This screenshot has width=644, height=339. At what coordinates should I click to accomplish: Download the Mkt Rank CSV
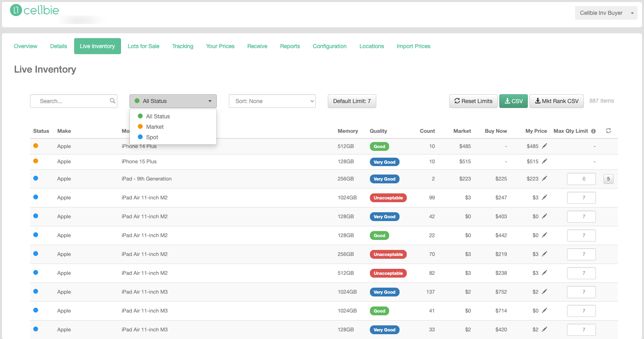point(557,101)
